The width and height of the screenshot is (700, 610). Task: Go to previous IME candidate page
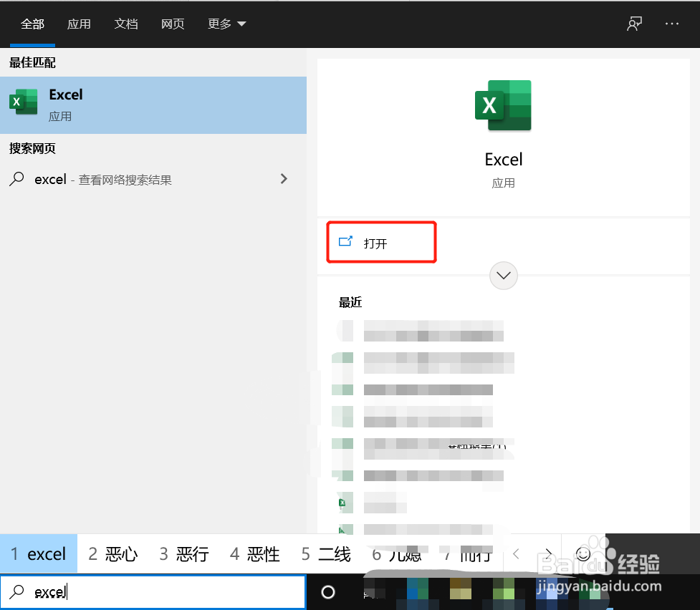[516, 553]
